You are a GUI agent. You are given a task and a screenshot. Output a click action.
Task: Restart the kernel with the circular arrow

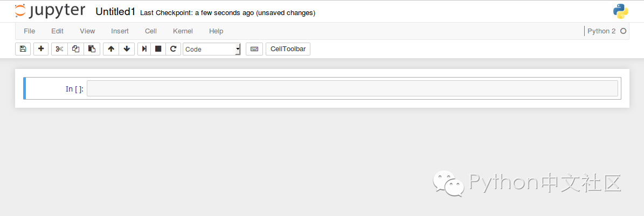point(173,49)
